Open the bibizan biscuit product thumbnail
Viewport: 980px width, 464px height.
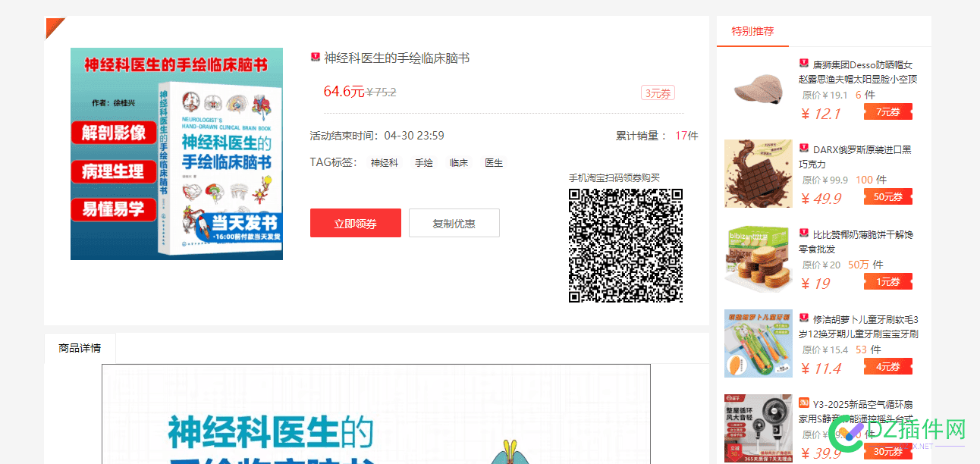759,259
